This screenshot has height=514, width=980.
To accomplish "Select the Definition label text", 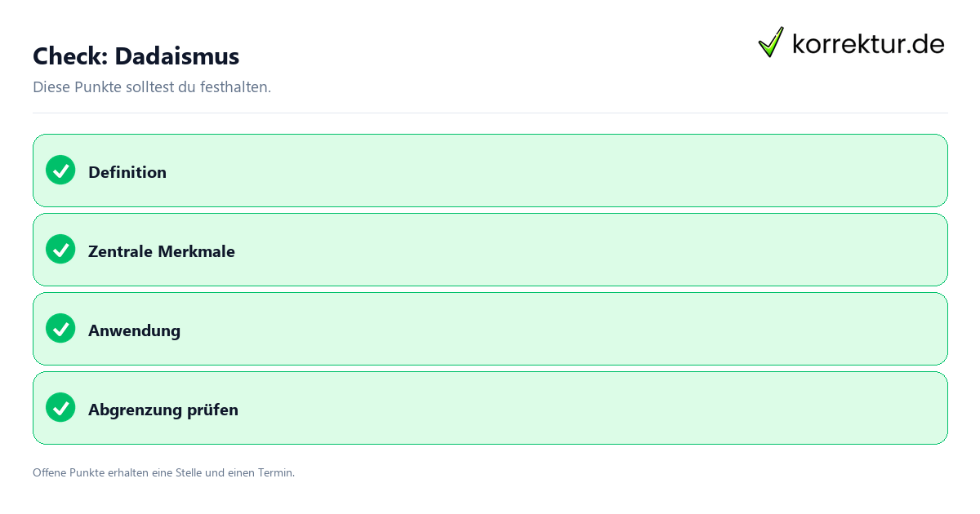I will (x=127, y=172).
